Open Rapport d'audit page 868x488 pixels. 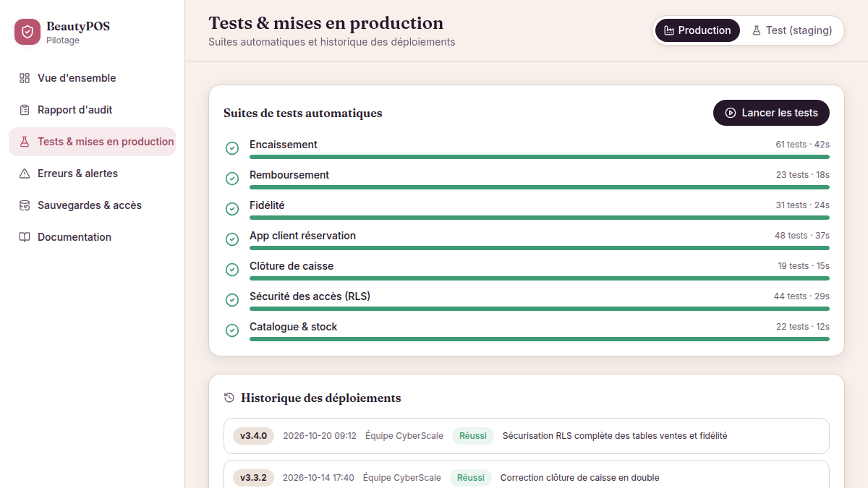tap(92, 110)
